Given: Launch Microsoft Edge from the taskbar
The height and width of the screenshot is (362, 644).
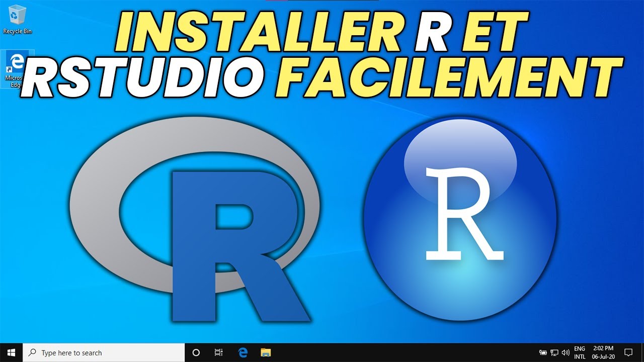Looking at the screenshot, I should pyautogui.click(x=242, y=352).
